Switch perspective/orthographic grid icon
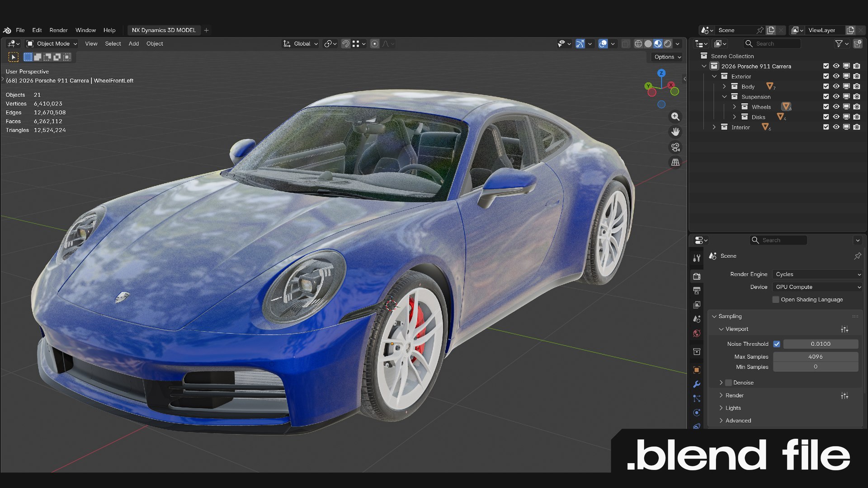Image resolution: width=868 pixels, height=488 pixels. click(x=675, y=162)
